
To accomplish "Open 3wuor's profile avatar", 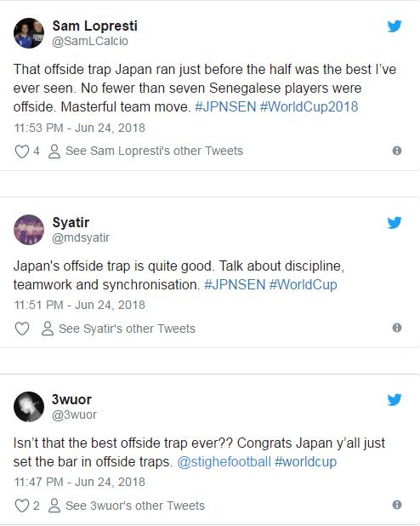I will [29, 407].
